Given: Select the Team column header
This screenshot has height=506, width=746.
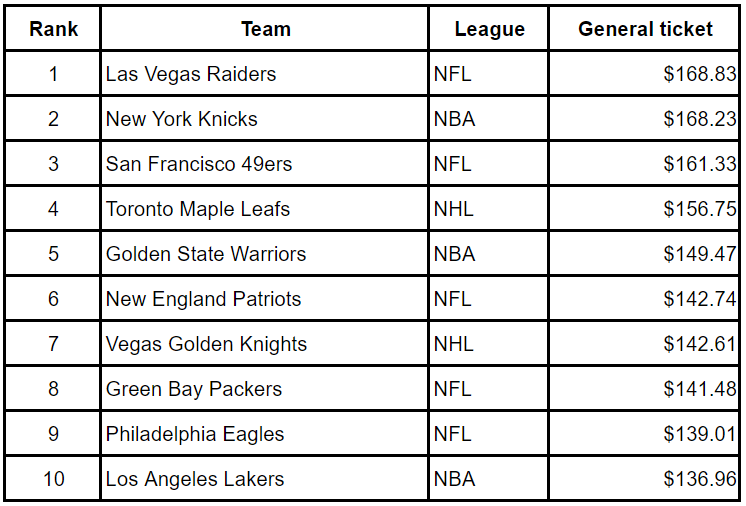Looking at the screenshot, I should [266, 29].
